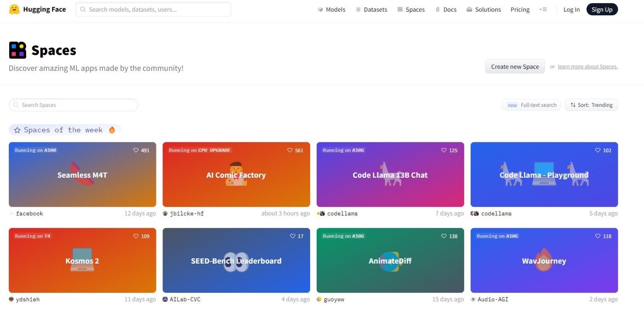Click the Spaces colorful grid logo

click(x=18, y=50)
